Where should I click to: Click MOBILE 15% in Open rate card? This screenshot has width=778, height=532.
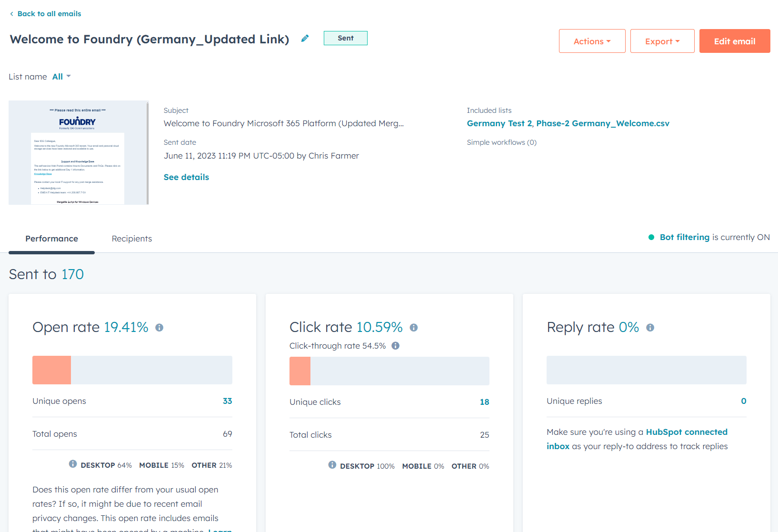point(162,465)
